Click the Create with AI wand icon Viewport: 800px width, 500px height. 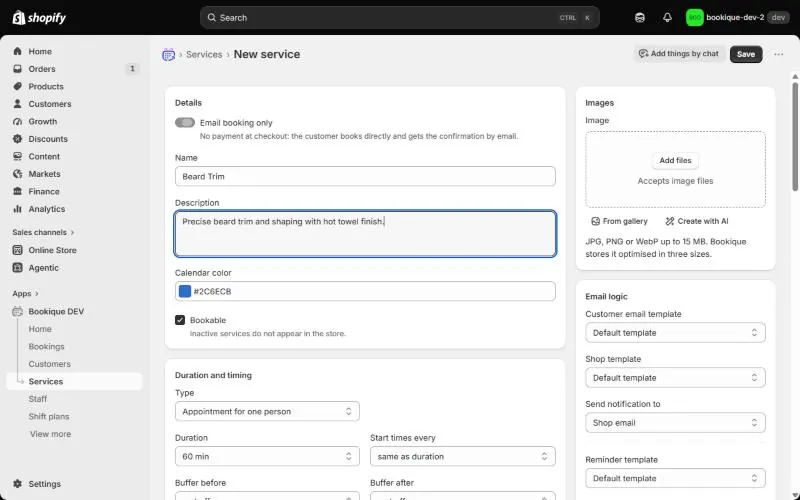click(670, 221)
